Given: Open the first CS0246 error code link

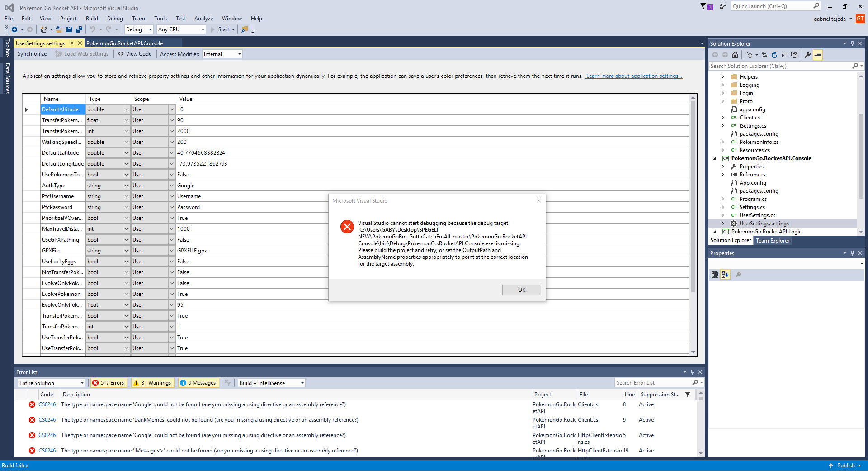Looking at the screenshot, I should pos(47,404).
